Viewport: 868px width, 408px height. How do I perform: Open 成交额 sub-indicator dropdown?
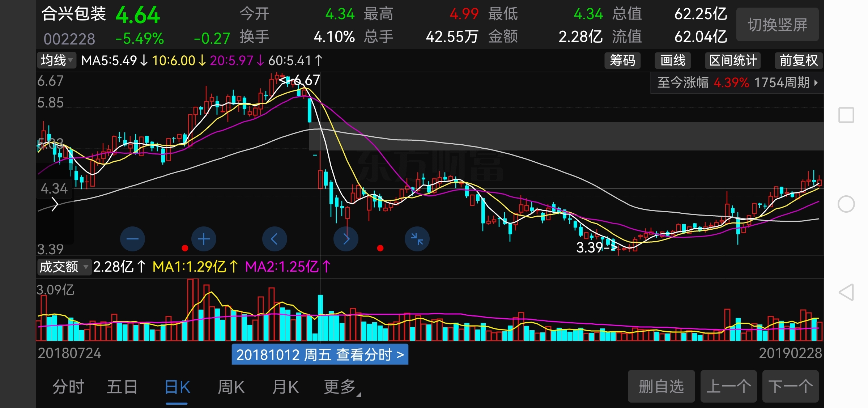(64, 267)
